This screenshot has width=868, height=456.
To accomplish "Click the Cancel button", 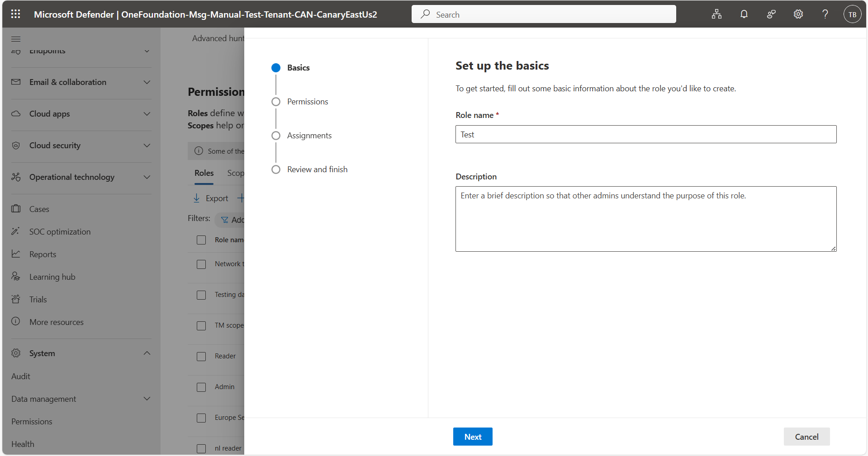I will (806, 437).
